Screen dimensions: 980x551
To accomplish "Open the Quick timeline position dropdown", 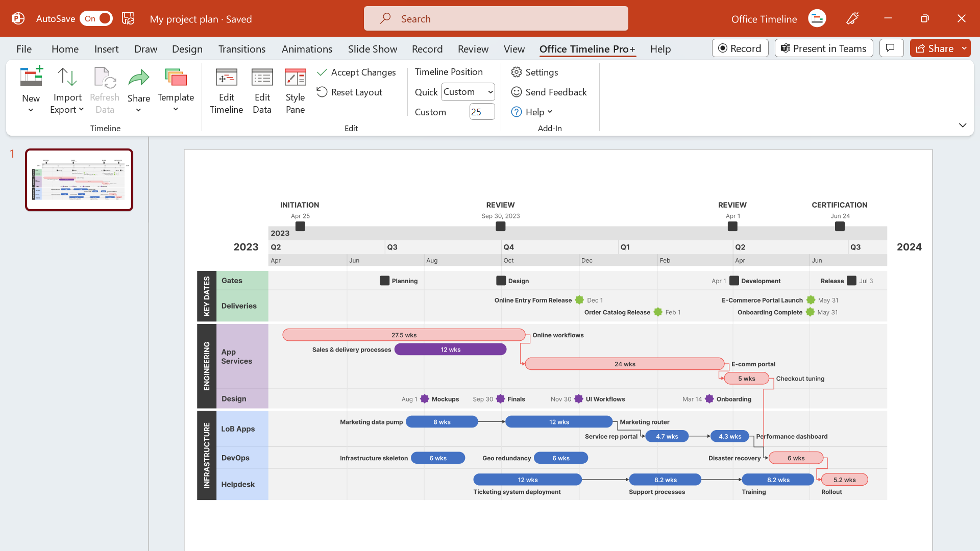I will pyautogui.click(x=468, y=92).
